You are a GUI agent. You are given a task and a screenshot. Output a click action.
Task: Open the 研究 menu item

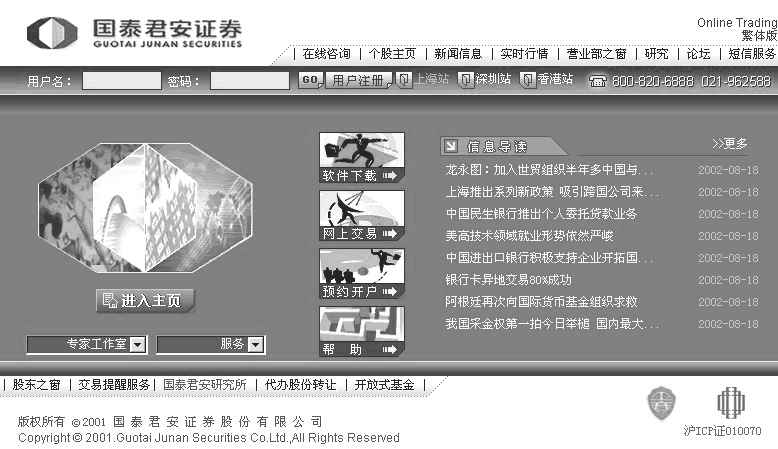pos(656,54)
